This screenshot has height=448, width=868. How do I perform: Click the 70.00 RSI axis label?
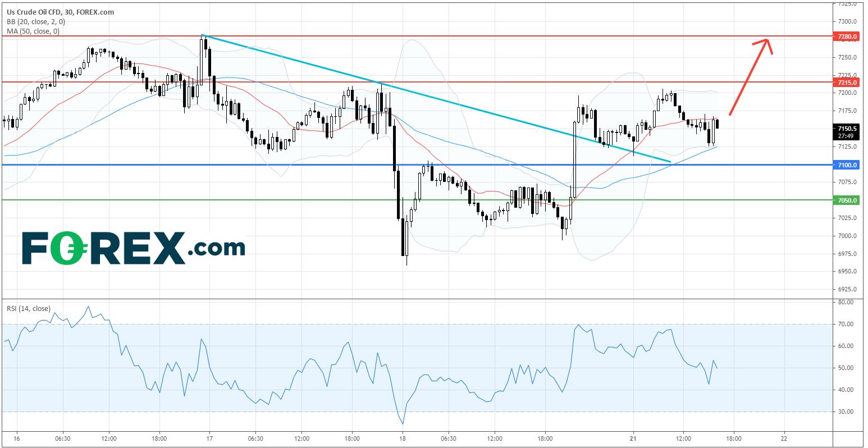(845, 324)
